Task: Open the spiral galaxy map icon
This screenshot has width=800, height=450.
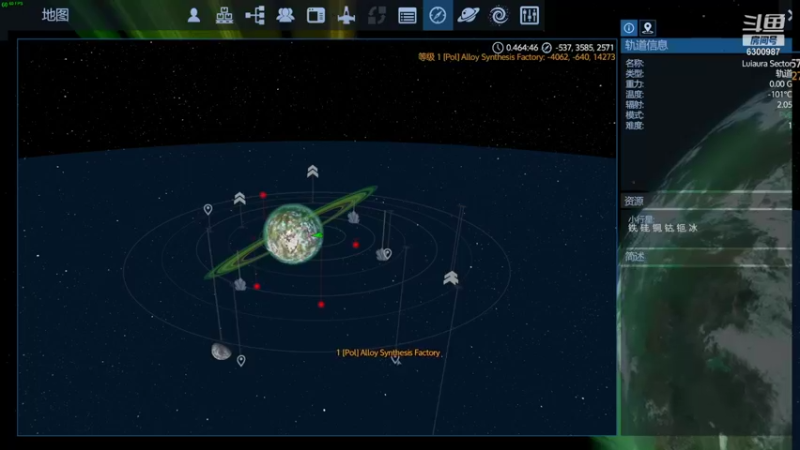Action: (x=498, y=15)
